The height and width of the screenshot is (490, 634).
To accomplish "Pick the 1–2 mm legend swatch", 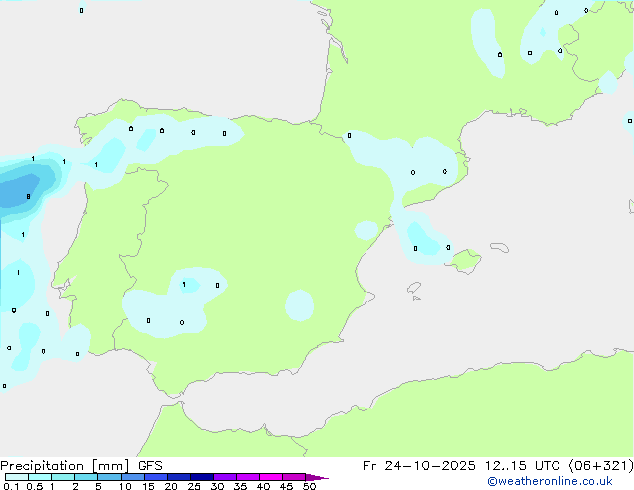I will pyautogui.click(x=63, y=477).
